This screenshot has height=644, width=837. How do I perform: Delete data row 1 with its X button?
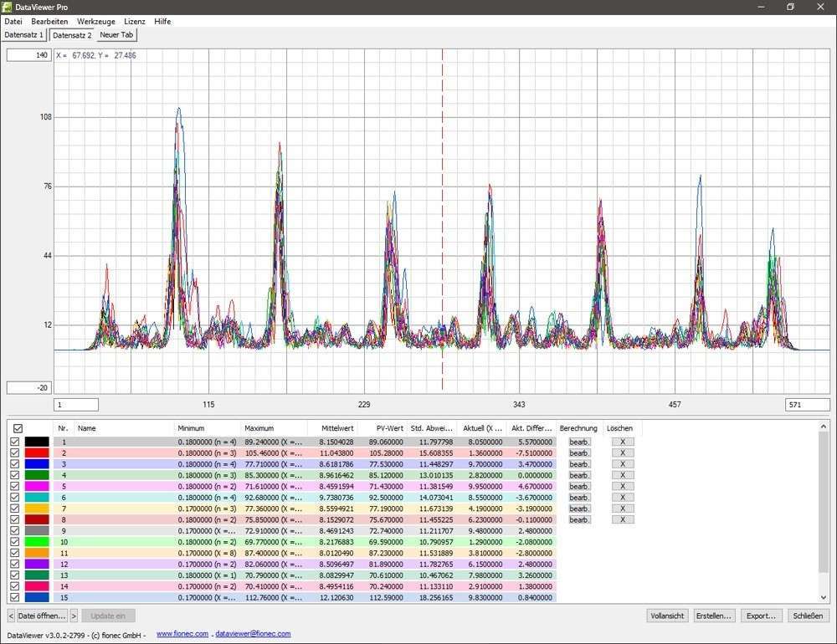(x=623, y=442)
